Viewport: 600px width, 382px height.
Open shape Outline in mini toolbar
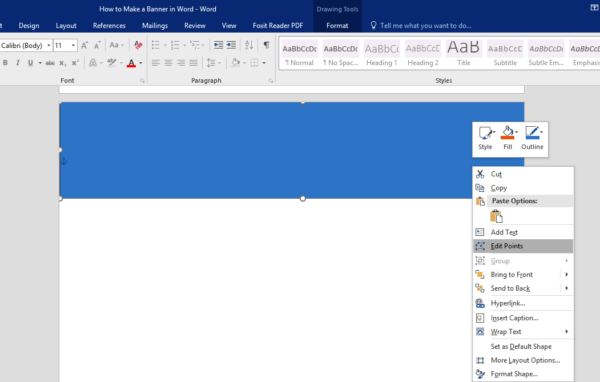532,138
